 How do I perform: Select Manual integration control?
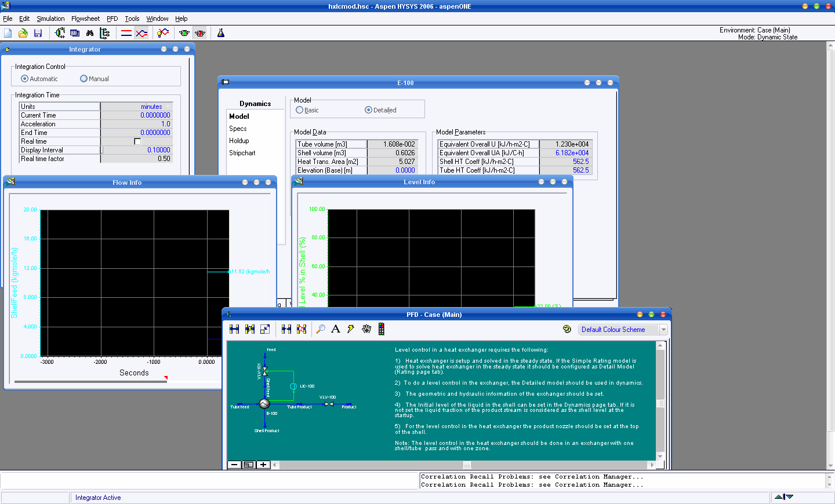pos(95,79)
